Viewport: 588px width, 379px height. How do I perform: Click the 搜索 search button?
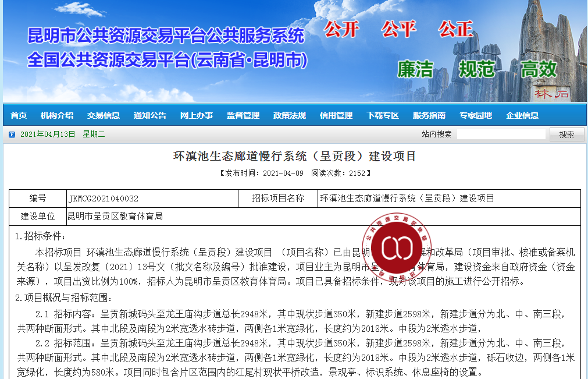[x=566, y=134]
